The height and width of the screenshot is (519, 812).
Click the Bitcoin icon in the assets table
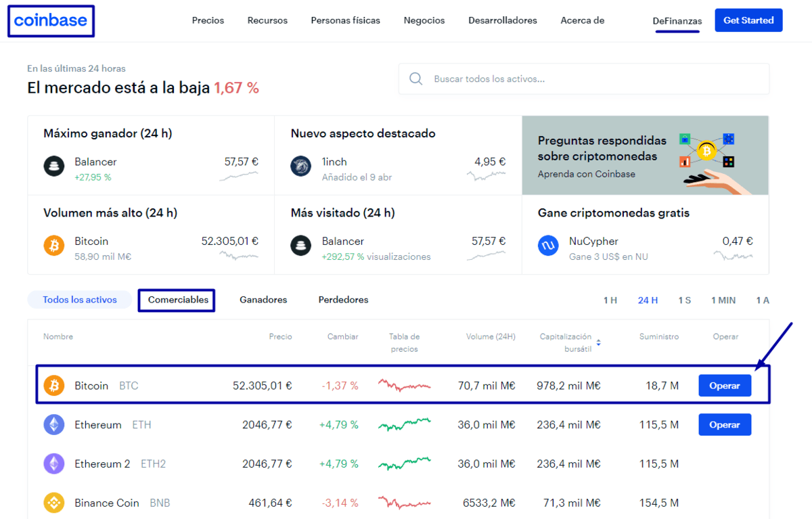tap(54, 386)
